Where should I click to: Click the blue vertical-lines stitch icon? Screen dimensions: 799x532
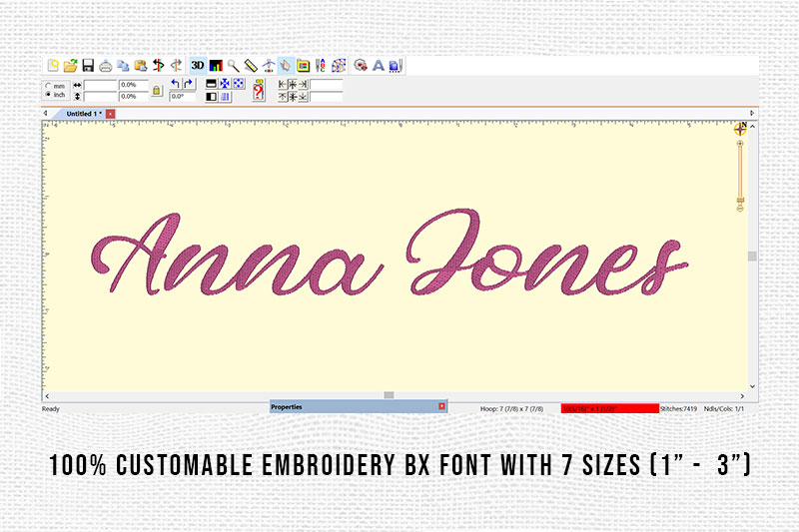pyautogui.click(x=225, y=96)
